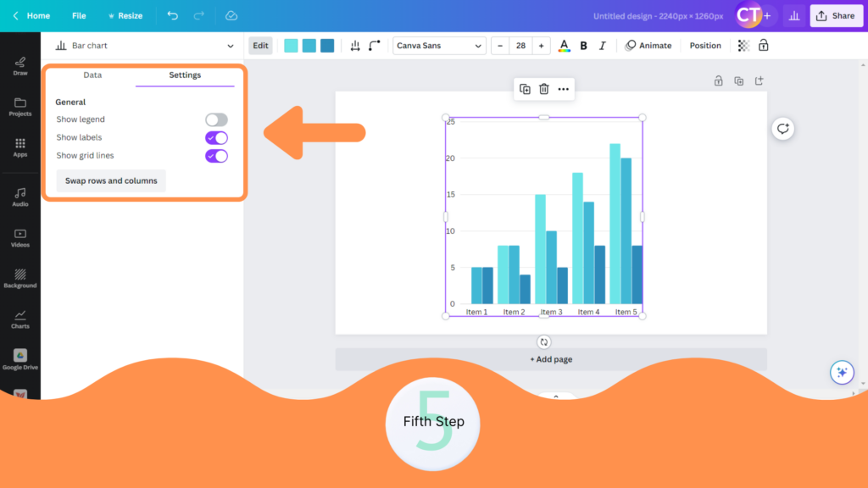The height and width of the screenshot is (488, 868).
Task: Apply italic formatting
Action: coord(603,46)
